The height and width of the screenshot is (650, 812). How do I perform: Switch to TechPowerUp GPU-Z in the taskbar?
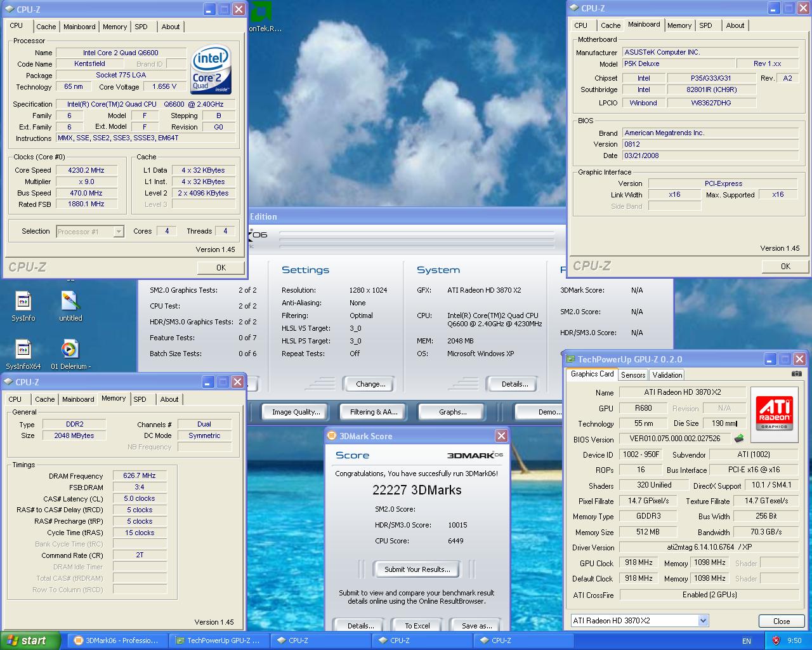click(219, 640)
